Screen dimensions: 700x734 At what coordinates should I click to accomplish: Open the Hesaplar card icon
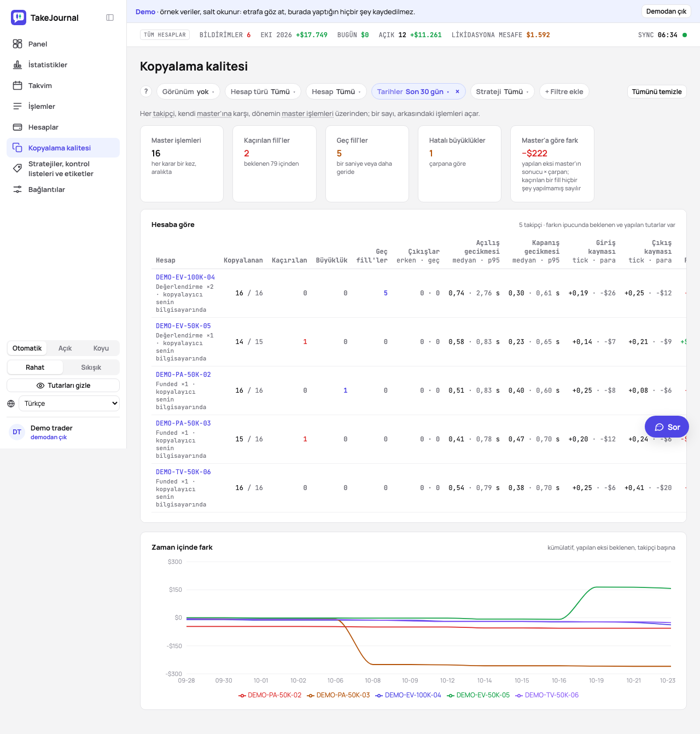(x=17, y=127)
